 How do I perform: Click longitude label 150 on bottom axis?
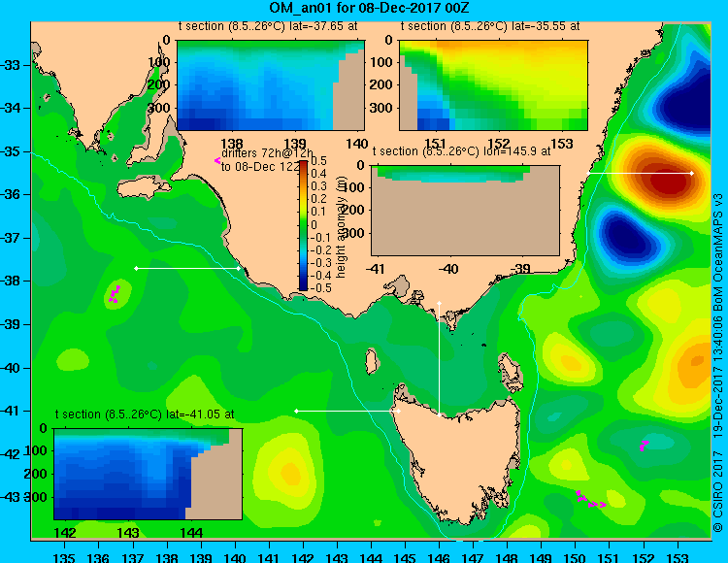click(x=576, y=557)
